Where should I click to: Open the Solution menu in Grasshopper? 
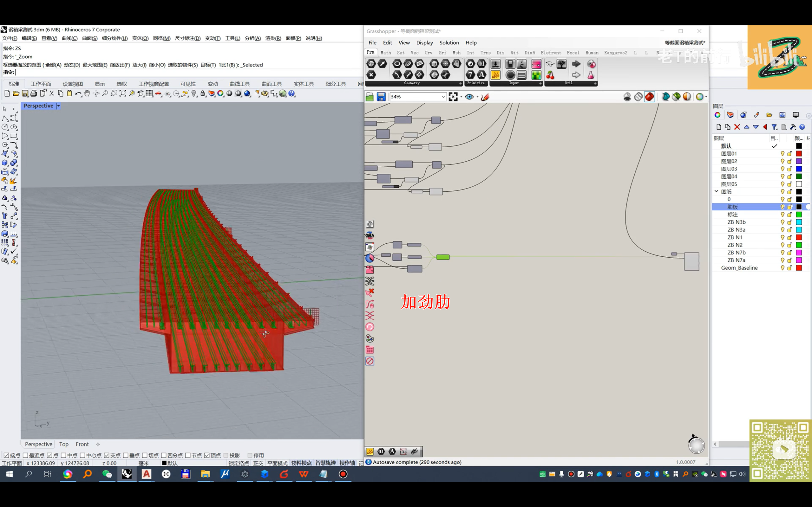point(449,42)
